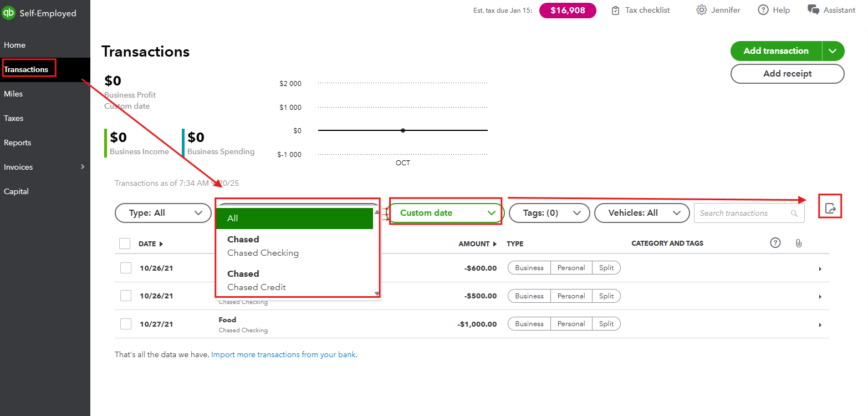Image resolution: width=868 pixels, height=416 pixels.
Task: Click the magnifier icon in the search box
Action: 794,214
